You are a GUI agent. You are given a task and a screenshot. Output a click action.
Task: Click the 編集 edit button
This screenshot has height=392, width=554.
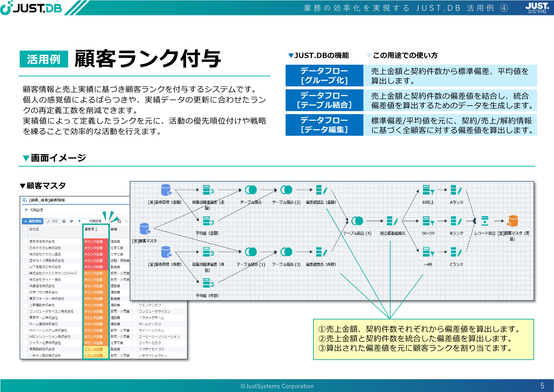tap(52, 221)
